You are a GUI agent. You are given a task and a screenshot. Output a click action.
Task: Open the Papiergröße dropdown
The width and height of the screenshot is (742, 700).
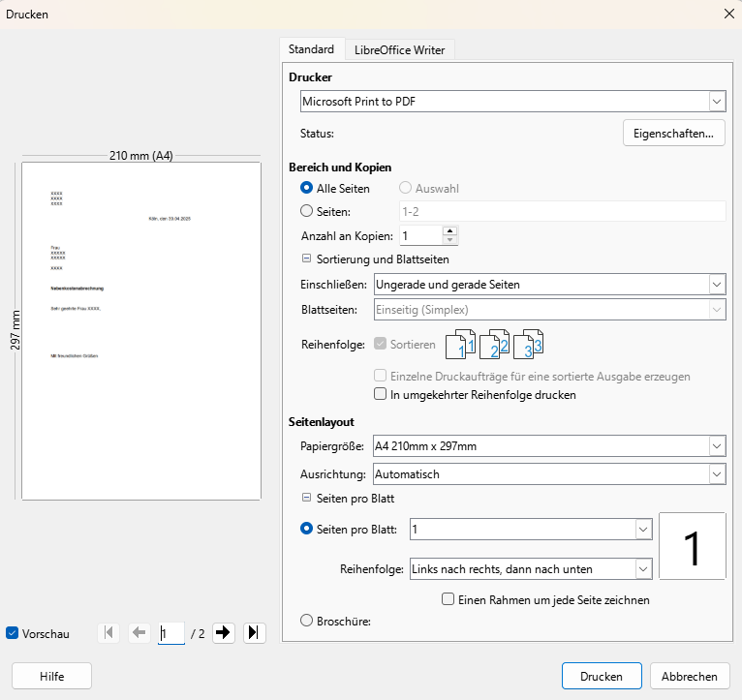pyautogui.click(x=549, y=446)
